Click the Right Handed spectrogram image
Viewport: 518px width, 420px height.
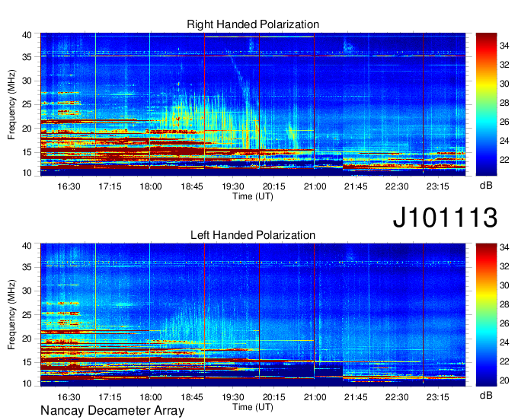(x=253, y=104)
